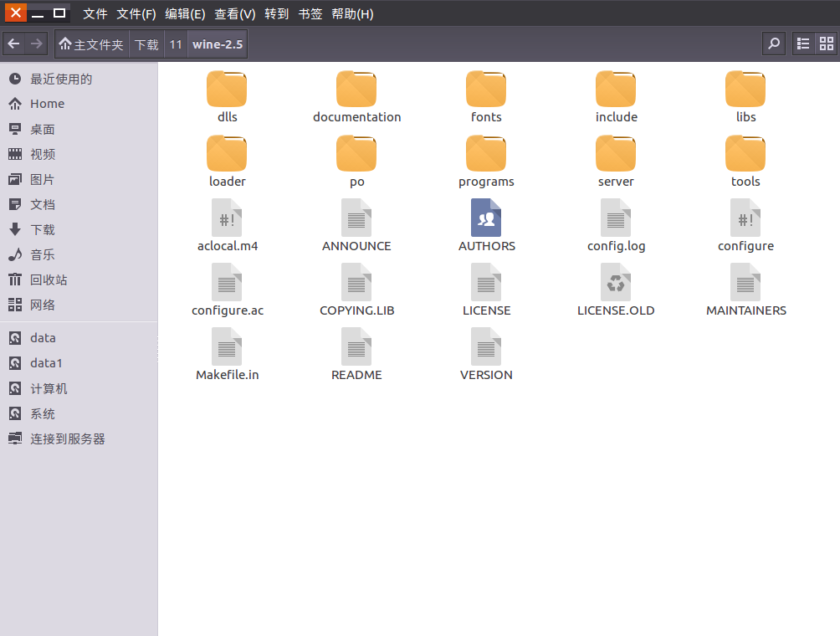Image resolution: width=840 pixels, height=636 pixels.
Task: Open the data1 drive in sidebar
Action: (x=79, y=363)
